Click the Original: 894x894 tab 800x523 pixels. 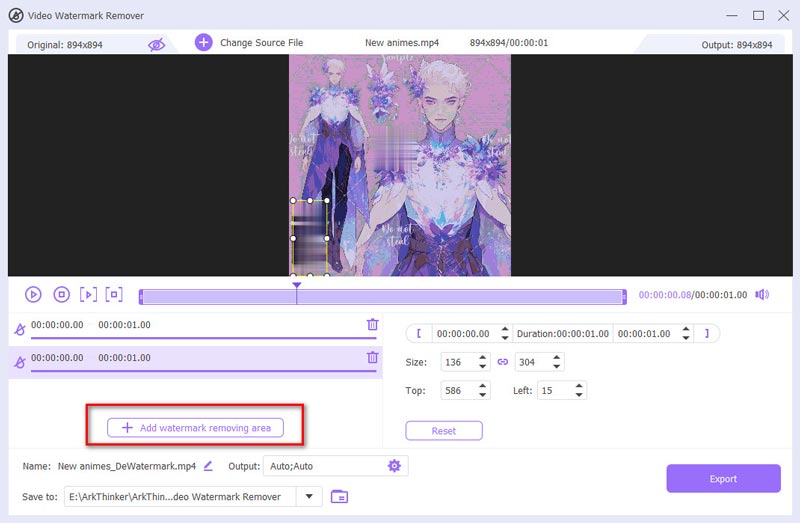(65, 45)
